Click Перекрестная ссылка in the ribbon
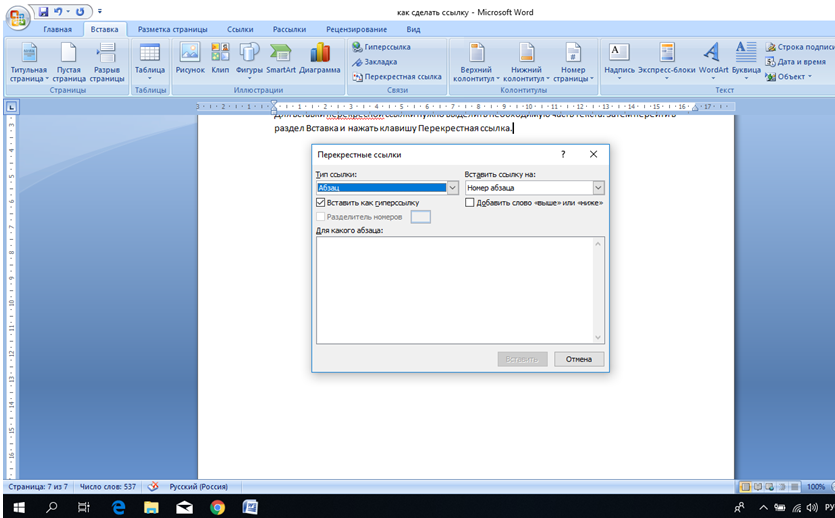The image size is (835, 518). point(397,77)
